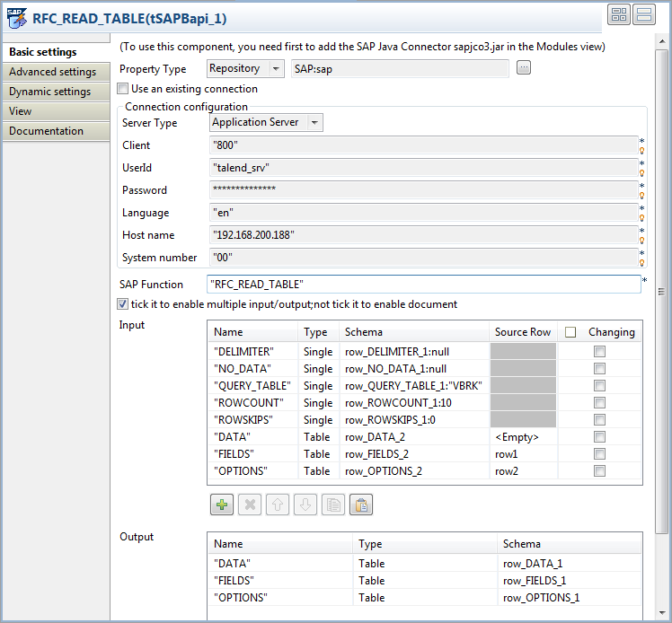Check the Changing box for "DELIMITER" row
The image size is (672, 623).
click(599, 352)
